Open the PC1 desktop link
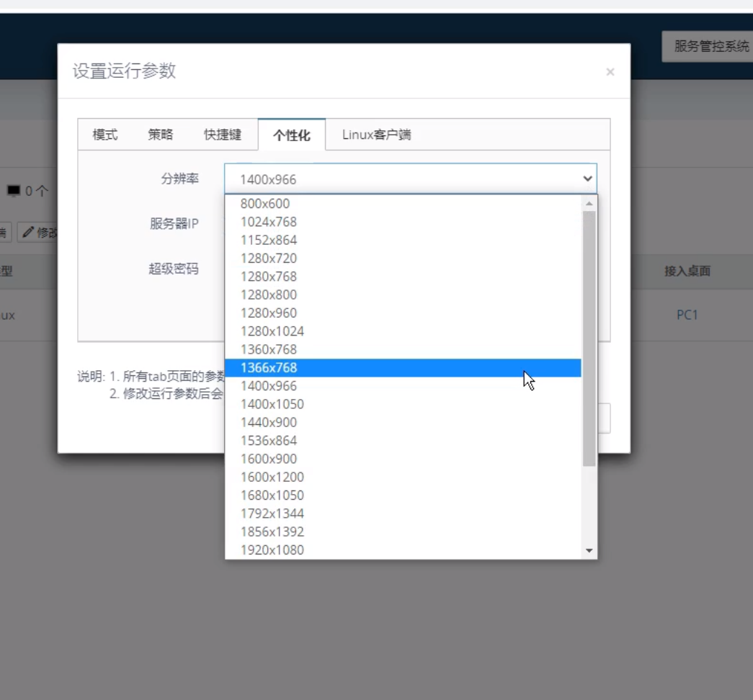753x700 pixels. [x=687, y=315]
